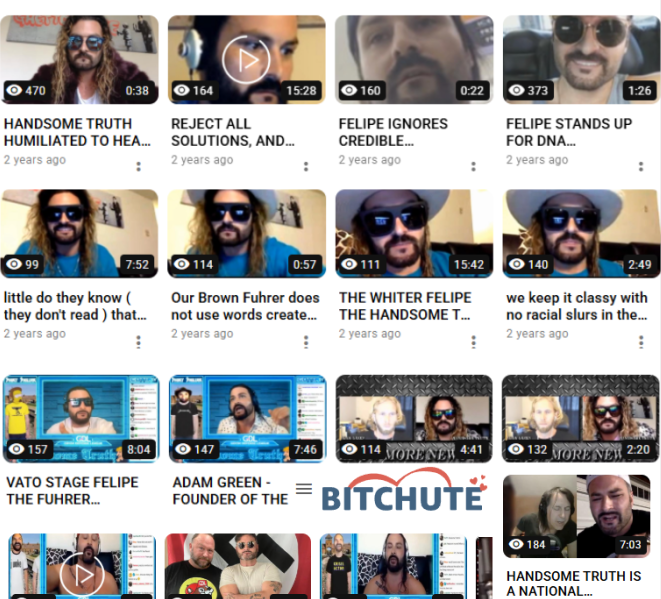Viewport: 661px width, 599px height.
Task: Open title link VATO STAGE FELIPE THE FUHRER
Action: coord(72,491)
